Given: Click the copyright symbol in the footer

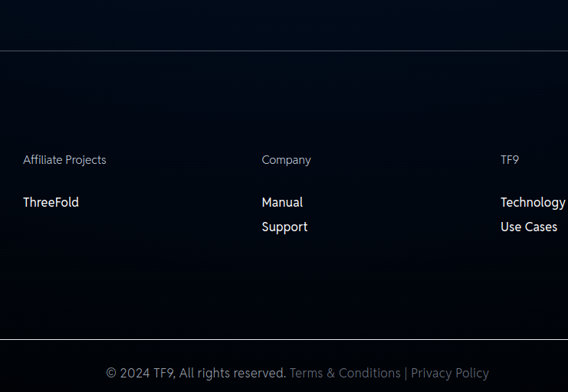Looking at the screenshot, I should pyautogui.click(x=111, y=373).
